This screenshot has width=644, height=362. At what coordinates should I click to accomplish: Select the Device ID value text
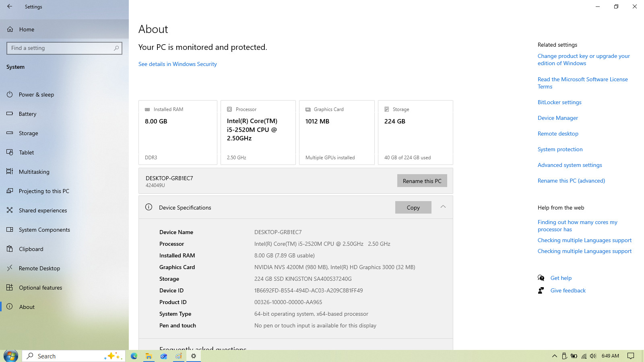click(x=308, y=290)
